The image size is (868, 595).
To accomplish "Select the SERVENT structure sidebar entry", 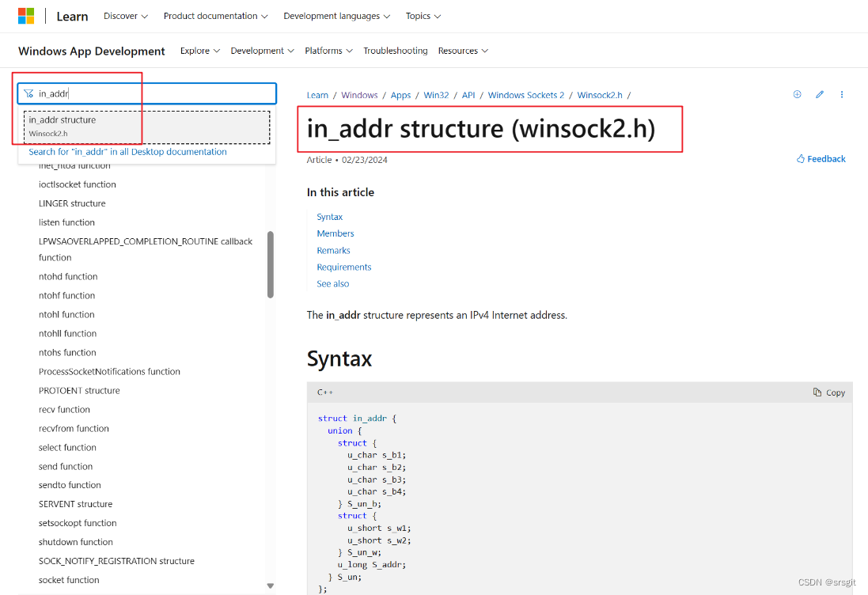I will coord(75,504).
